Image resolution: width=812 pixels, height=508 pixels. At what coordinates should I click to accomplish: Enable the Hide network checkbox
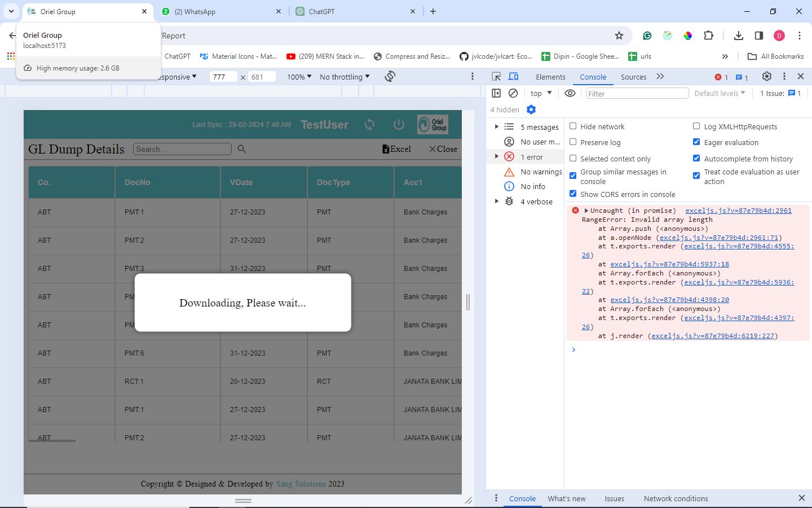click(x=573, y=126)
